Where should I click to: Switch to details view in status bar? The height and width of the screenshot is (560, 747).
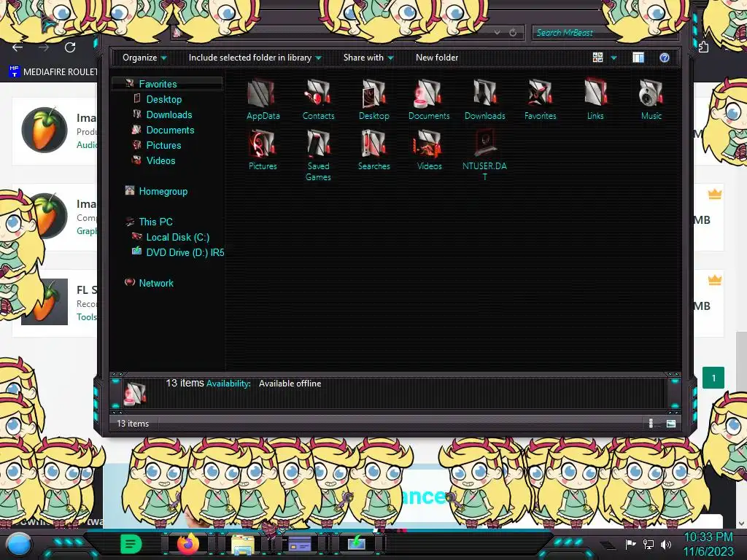(651, 424)
